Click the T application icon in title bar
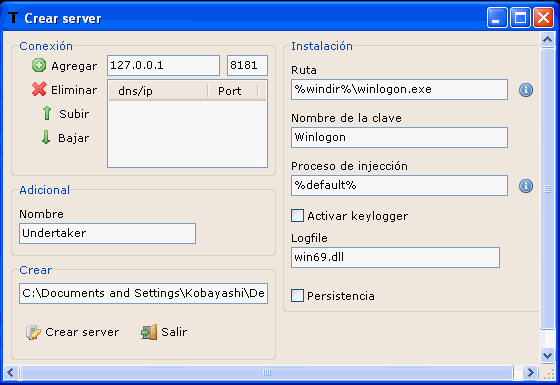 (13, 17)
